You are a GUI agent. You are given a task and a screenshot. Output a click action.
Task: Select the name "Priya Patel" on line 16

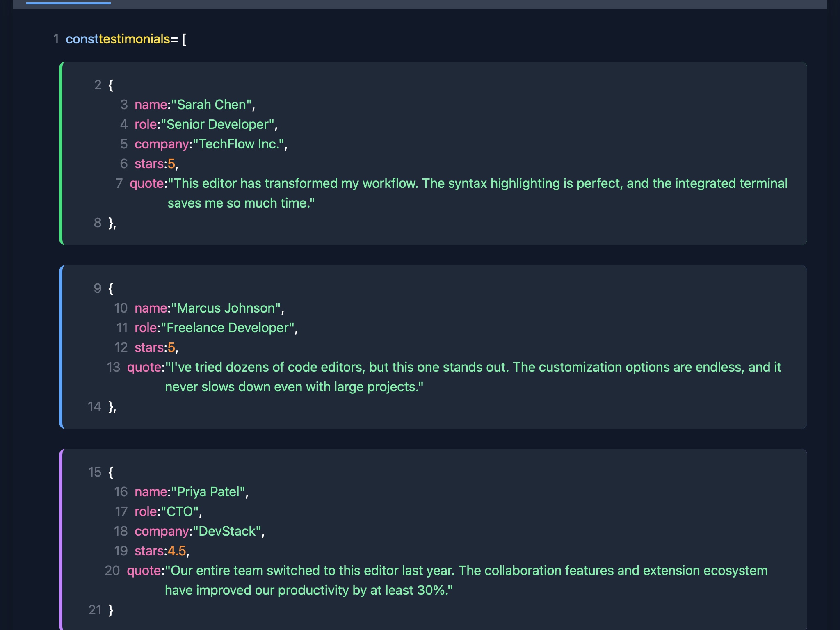208,492
